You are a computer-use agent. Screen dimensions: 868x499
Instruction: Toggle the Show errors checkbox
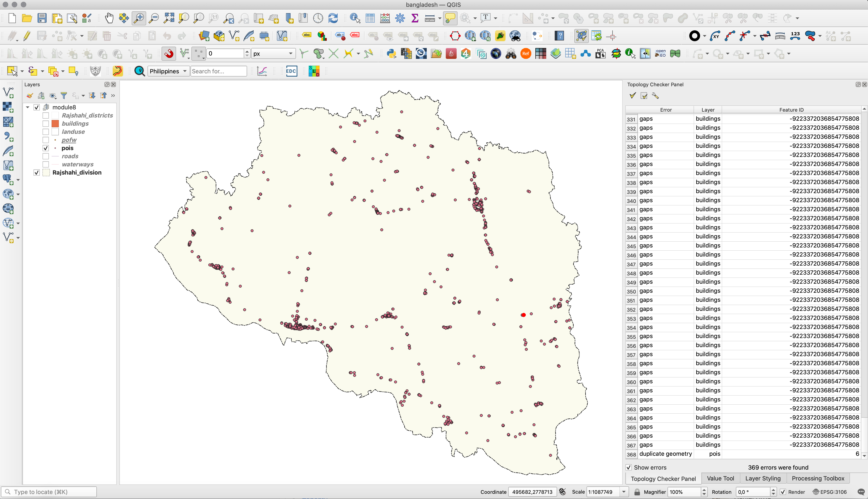pyautogui.click(x=629, y=468)
